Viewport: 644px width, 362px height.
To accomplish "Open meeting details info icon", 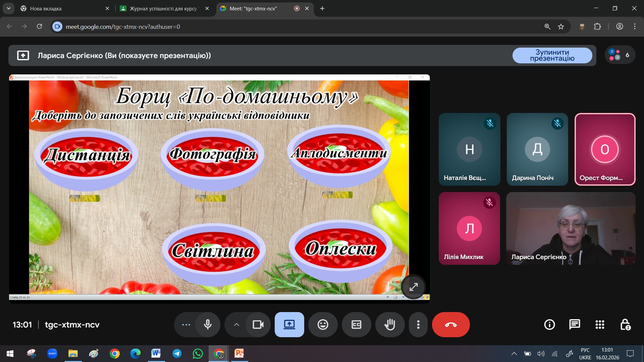I will pyautogui.click(x=549, y=324).
